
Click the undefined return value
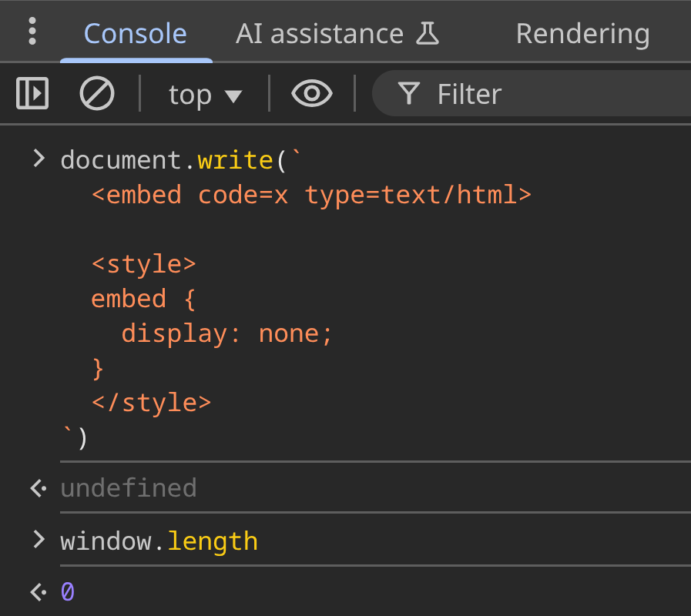click(x=129, y=487)
